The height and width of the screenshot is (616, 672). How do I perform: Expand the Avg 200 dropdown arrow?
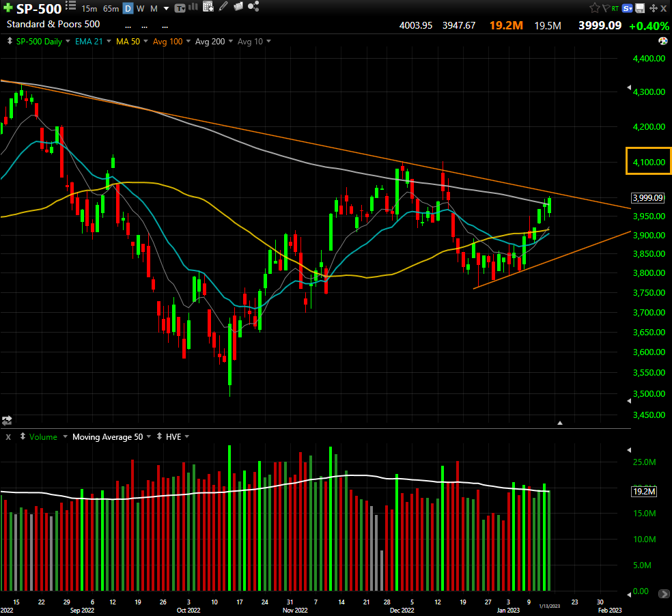pos(231,41)
